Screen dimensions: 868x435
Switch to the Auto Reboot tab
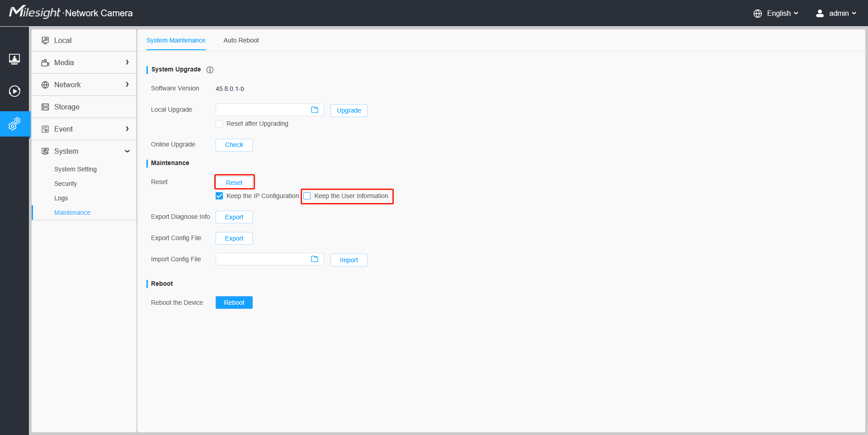click(x=241, y=40)
